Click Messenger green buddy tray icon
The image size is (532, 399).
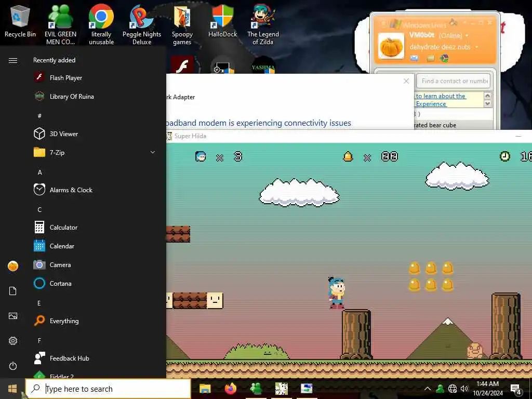pos(440,389)
